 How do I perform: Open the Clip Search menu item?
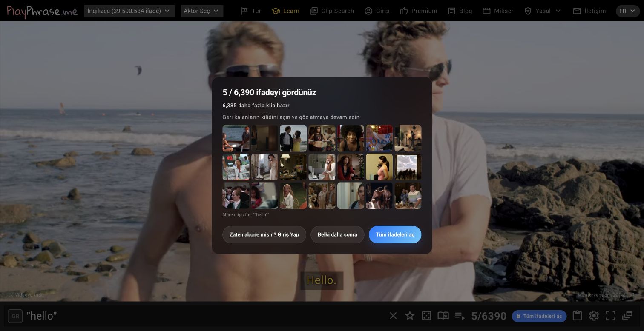332,11
